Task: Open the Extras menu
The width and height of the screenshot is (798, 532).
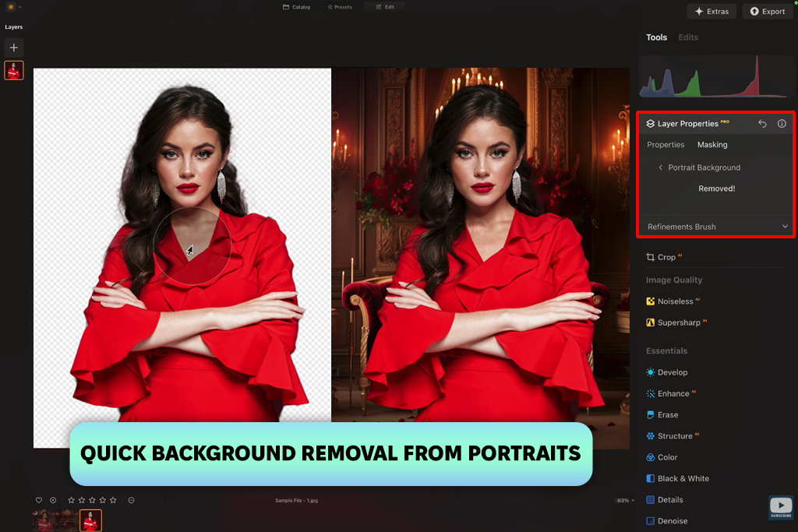Action: (x=711, y=11)
